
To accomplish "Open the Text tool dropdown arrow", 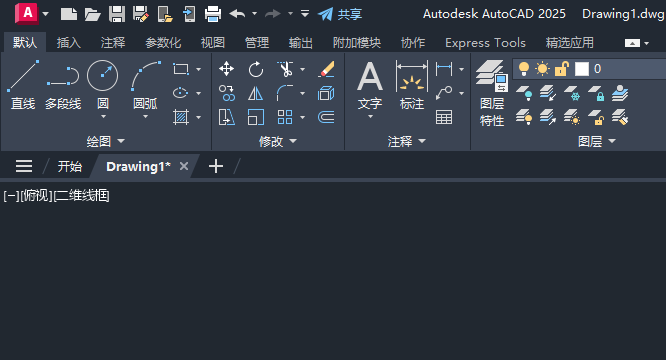I will [370, 116].
